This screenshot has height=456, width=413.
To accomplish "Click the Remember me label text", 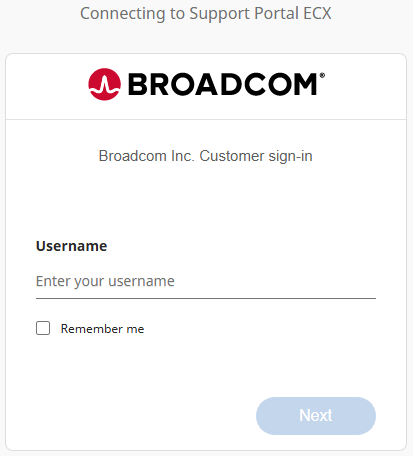I will tap(102, 329).
